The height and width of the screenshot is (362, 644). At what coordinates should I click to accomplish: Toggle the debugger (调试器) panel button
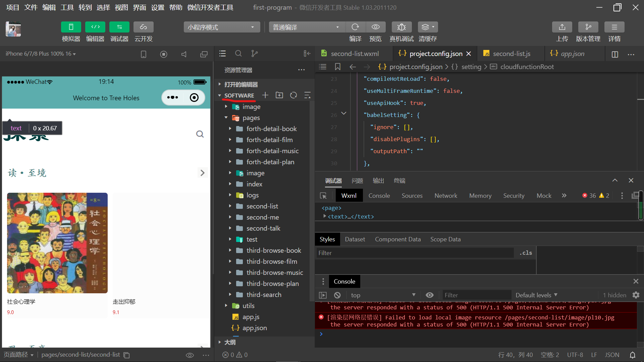click(119, 27)
